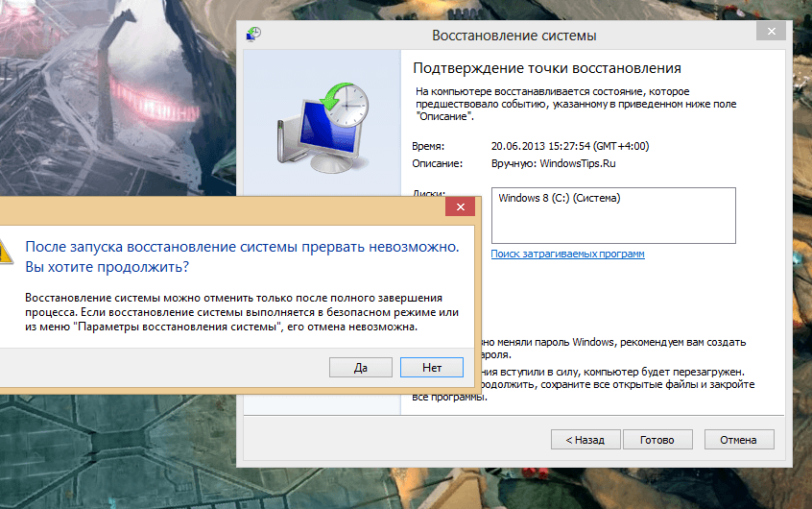Click the yellow warning icon in the dialog
Viewport: 812px width, 509px height.
pos(6,252)
